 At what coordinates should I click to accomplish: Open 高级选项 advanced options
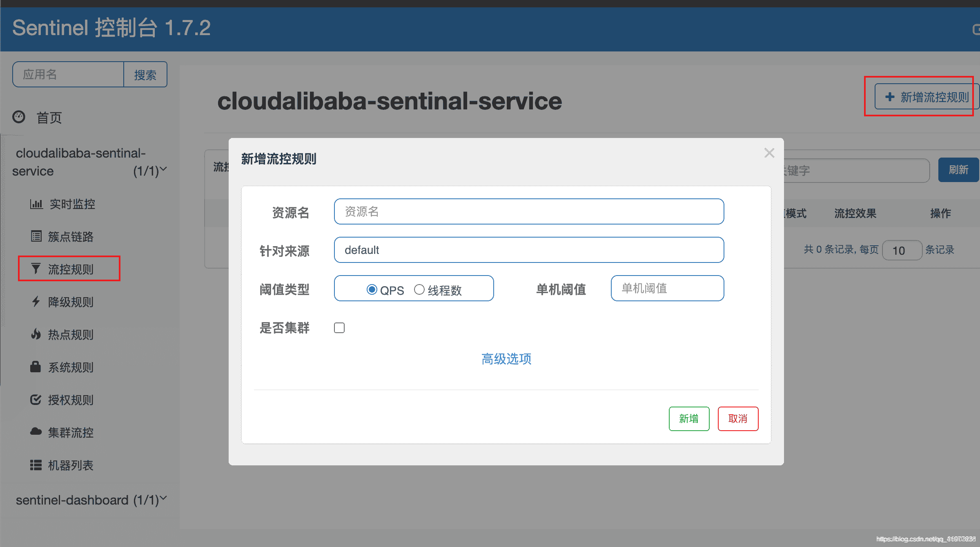(x=506, y=359)
